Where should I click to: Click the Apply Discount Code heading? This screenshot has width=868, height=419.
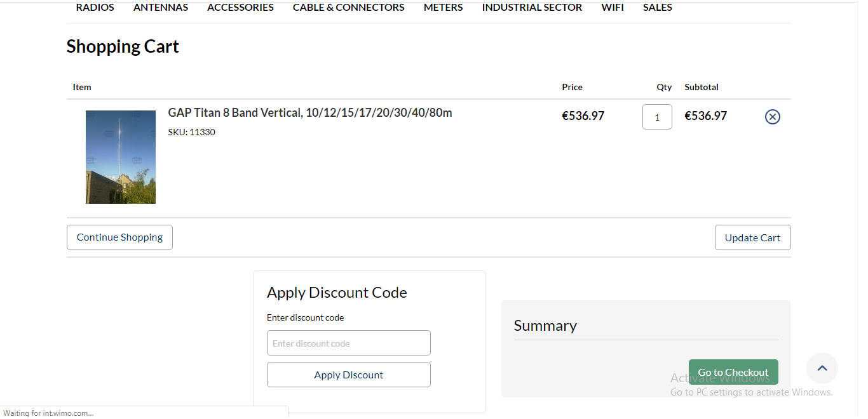pos(337,293)
